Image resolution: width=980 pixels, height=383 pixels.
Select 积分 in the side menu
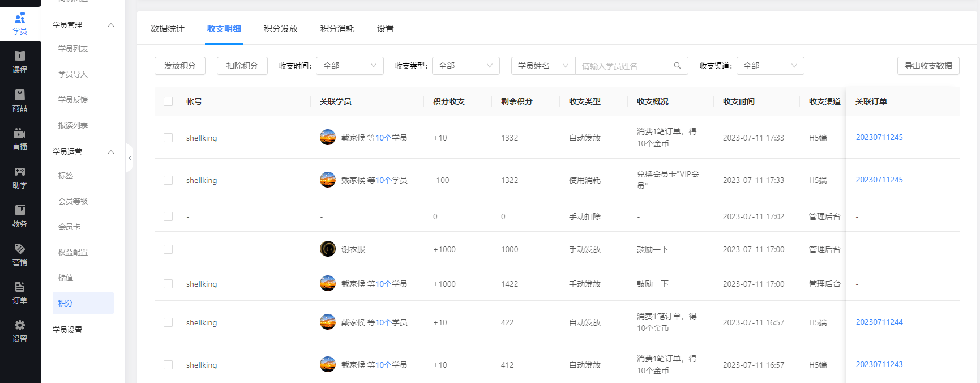[x=83, y=303]
